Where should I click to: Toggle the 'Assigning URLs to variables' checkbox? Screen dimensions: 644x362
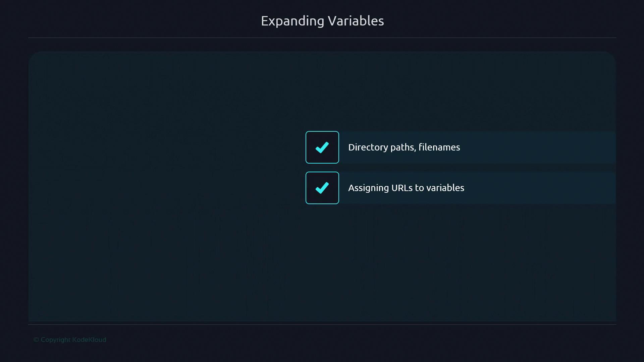(322, 188)
